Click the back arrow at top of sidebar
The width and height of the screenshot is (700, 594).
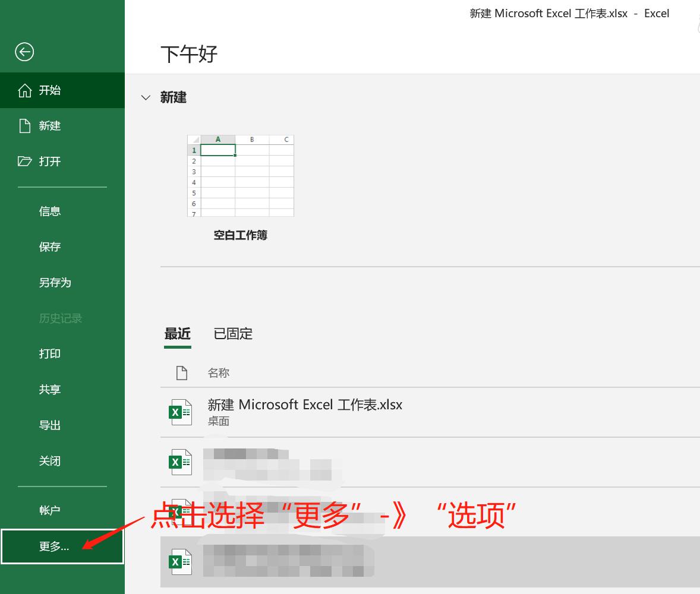point(24,52)
